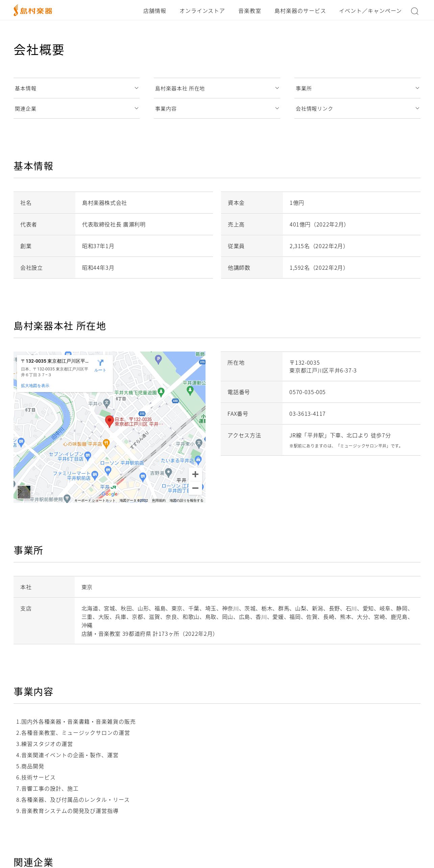Select 平井大橋下児童遊園 park marker
Image resolution: width=434 pixels, height=868 pixels.
click(161, 392)
